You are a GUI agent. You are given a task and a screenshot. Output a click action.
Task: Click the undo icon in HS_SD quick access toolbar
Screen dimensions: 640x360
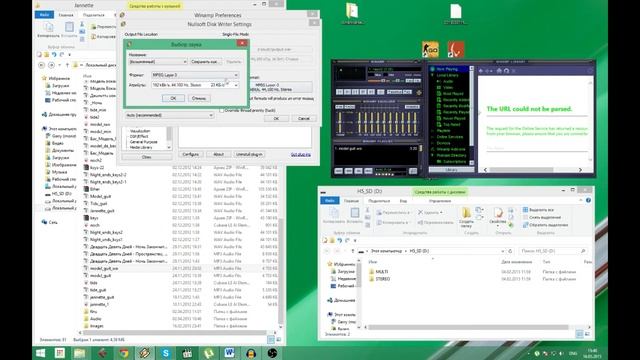click(x=340, y=240)
